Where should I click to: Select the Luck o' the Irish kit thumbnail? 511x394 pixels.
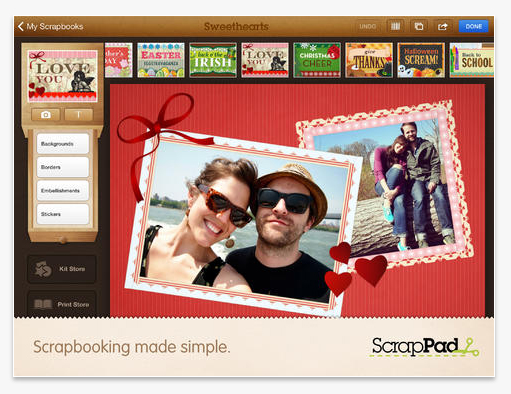(x=213, y=60)
